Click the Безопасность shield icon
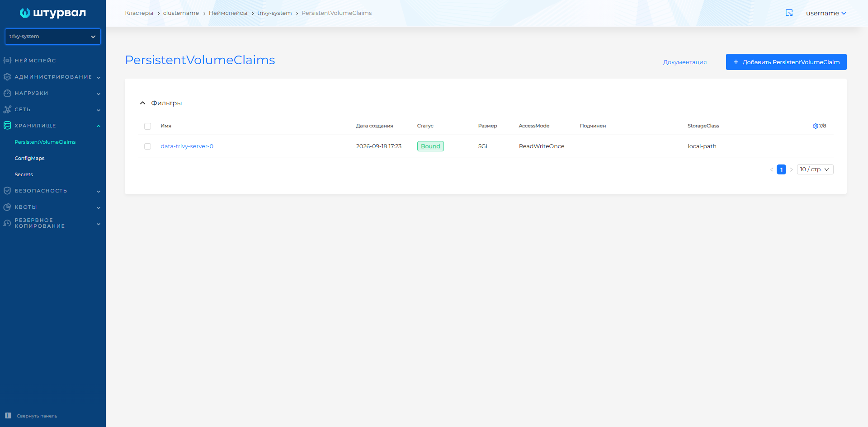Viewport: 868px width, 427px height. point(7,191)
